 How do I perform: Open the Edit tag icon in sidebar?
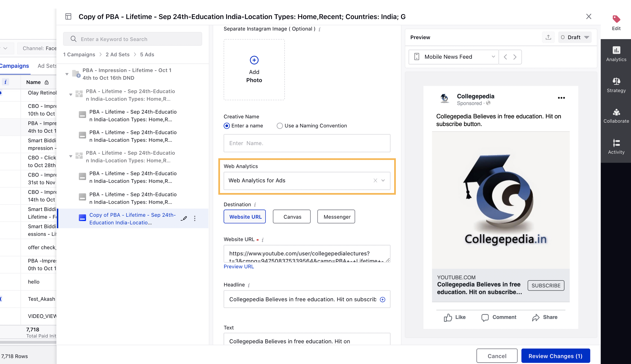(616, 19)
